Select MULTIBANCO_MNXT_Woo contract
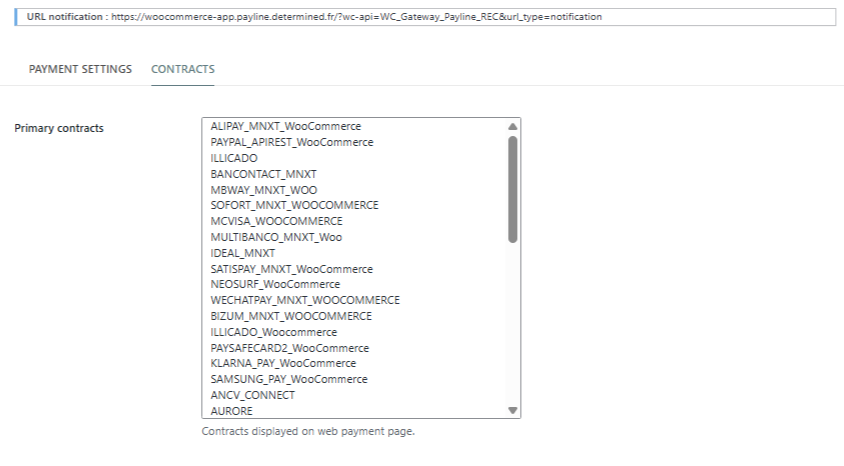Screen dimensions: 844x466 tap(276, 237)
